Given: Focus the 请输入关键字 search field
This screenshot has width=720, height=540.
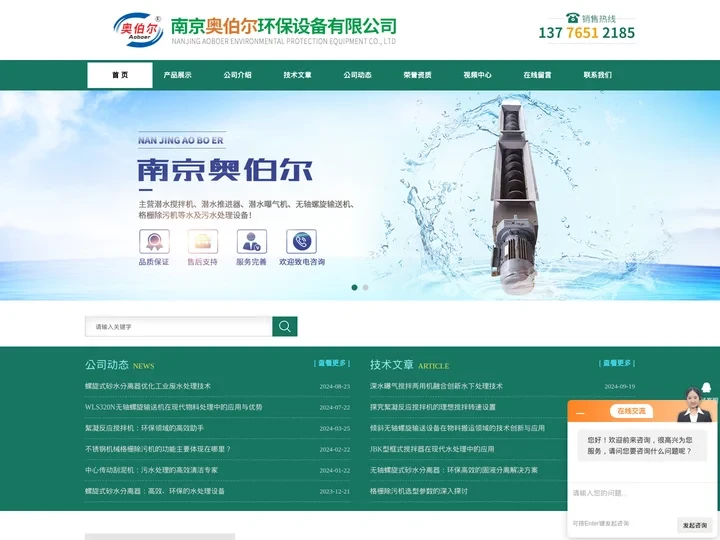Looking at the screenshot, I should click(x=179, y=326).
